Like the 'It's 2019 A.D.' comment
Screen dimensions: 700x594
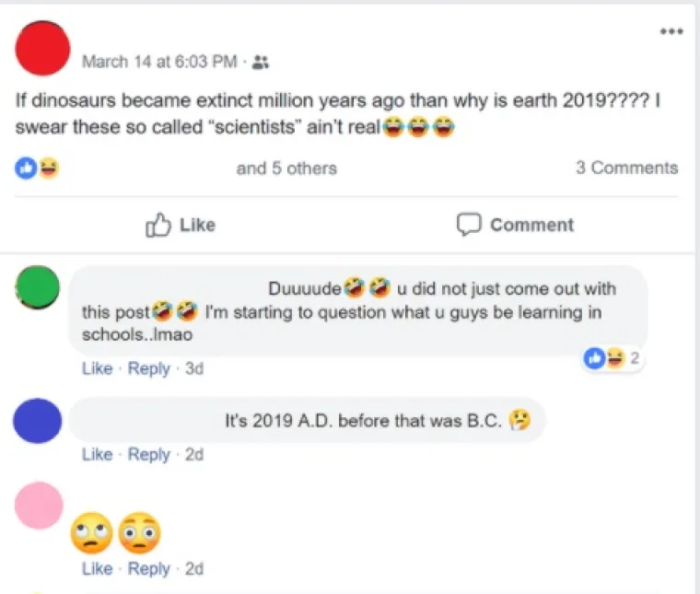click(x=97, y=454)
